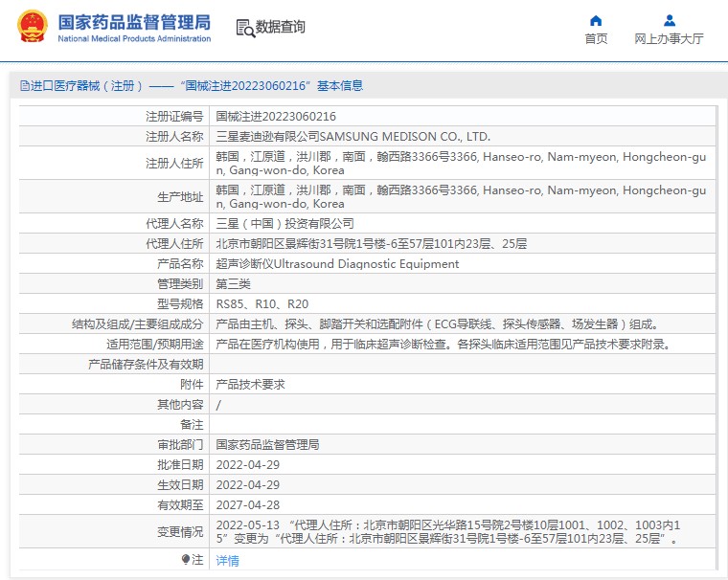Click the 第三类 management class value
The height and width of the screenshot is (580, 728).
(233, 283)
